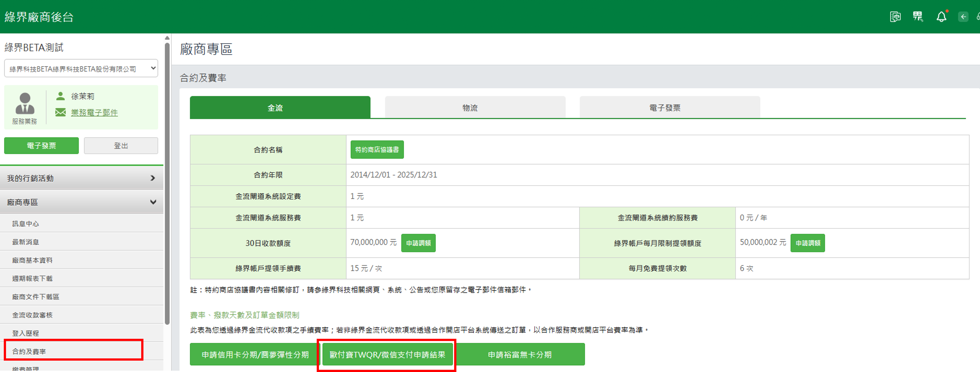The height and width of the screenshot is (372, 980).
Task: Click the 服務業務 avatar icon
Action: 25,104
